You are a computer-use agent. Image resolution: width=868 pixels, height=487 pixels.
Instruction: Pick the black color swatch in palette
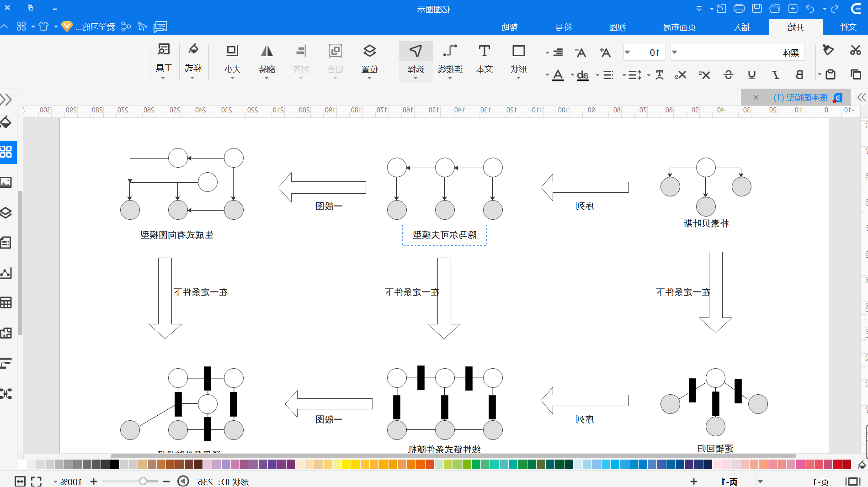(115, 464)
